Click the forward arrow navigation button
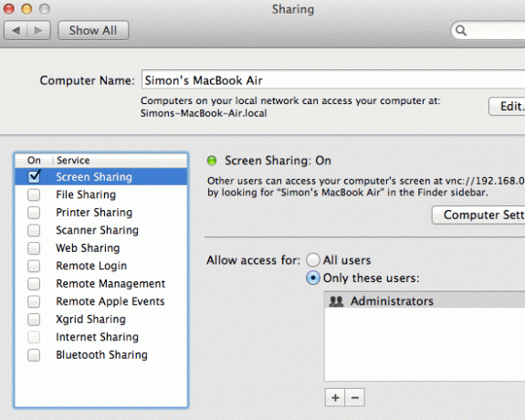 coord(39,30)
